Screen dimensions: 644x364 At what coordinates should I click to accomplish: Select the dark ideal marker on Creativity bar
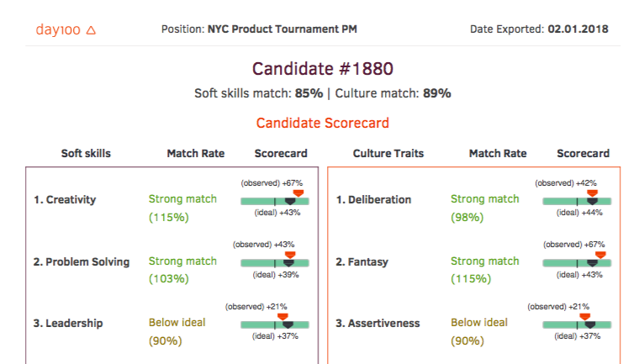point(290,202)
